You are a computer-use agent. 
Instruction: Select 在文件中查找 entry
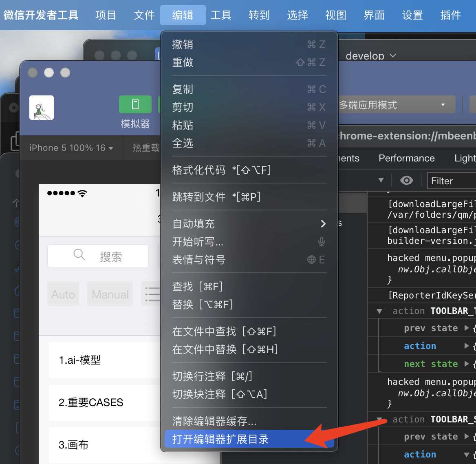[249, 331]
